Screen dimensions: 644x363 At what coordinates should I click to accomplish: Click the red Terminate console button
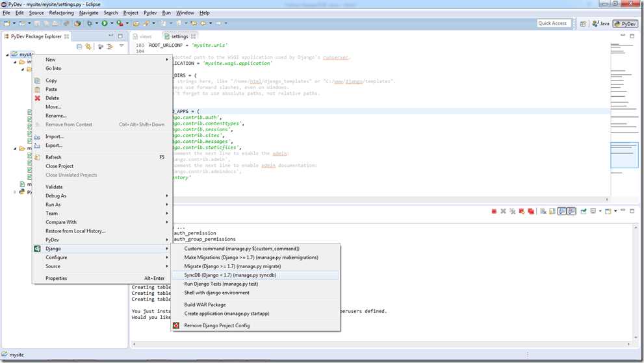tap(494, 211)
